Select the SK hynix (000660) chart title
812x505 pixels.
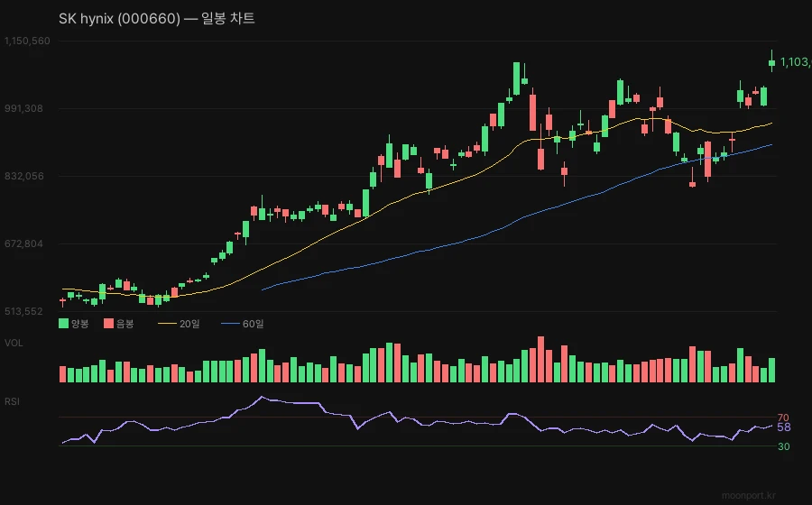[x=157, y=18]
